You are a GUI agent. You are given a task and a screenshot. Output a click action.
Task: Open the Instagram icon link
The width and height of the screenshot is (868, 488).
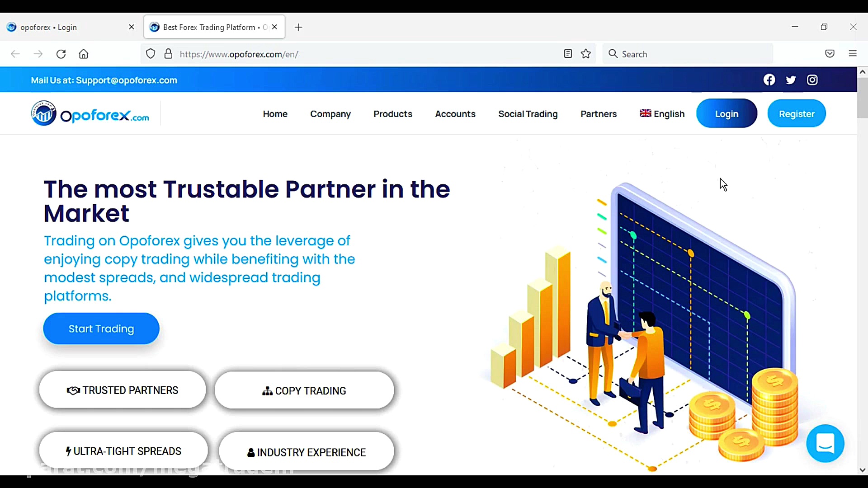click(812, 80)
